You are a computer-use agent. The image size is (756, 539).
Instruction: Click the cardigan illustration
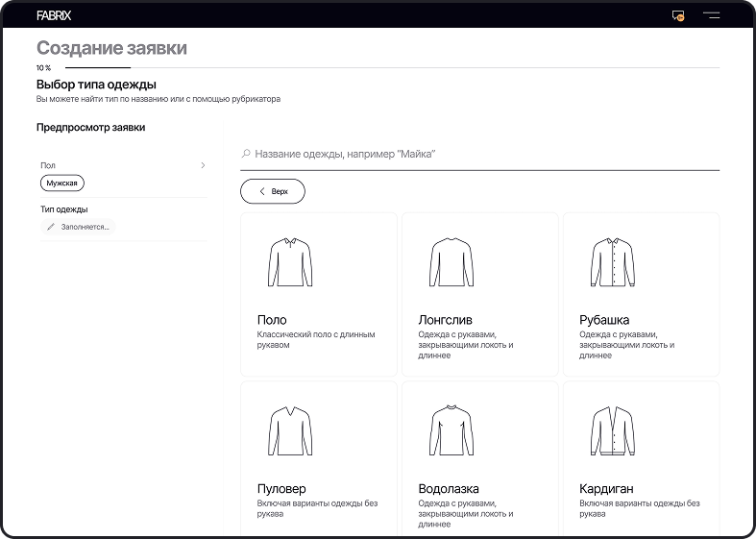pos(613,430)
